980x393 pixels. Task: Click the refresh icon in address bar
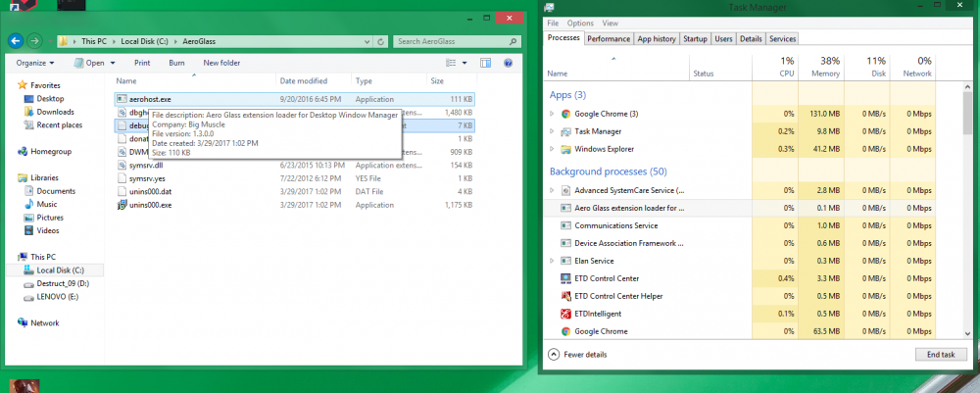382,41
